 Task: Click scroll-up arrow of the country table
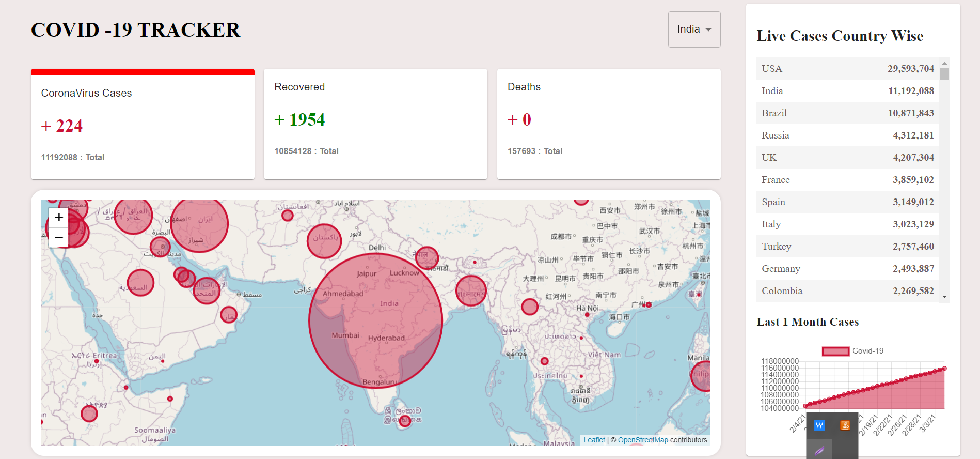(x=944, y=63)
